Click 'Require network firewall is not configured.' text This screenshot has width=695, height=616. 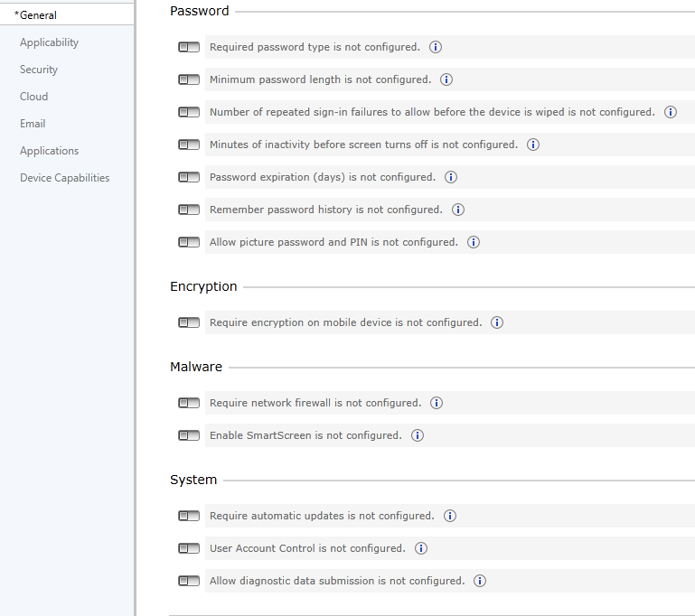click(315, 403)
